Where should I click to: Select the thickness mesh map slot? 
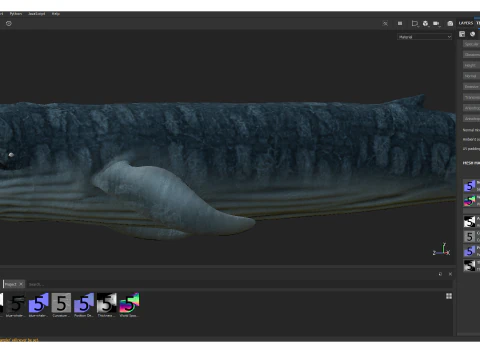470,266
